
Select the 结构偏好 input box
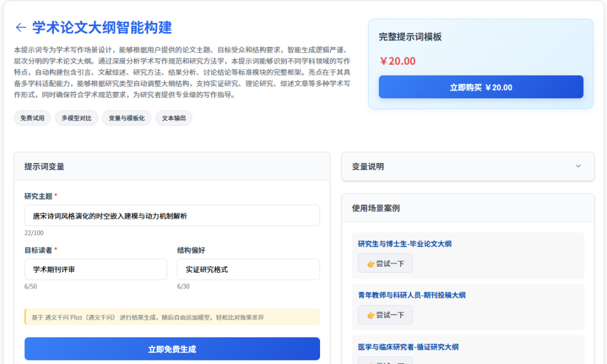click(x=248, y=270)
